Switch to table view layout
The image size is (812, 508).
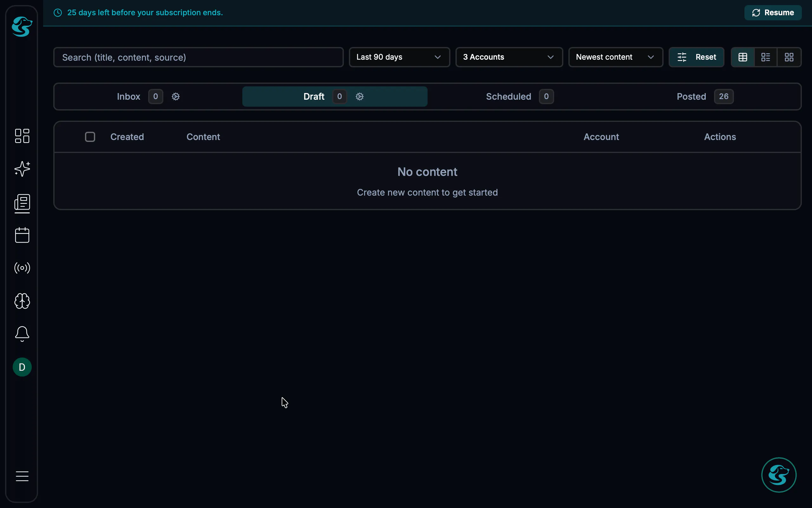[x=743, y=57]
